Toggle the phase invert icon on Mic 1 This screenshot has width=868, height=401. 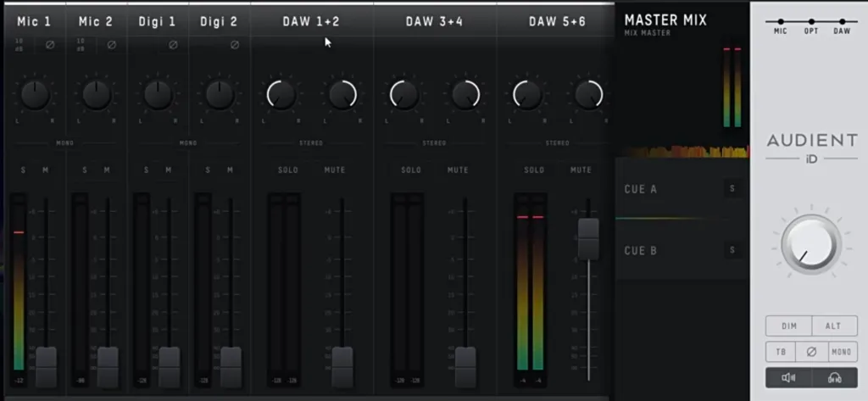click(50, 44)
